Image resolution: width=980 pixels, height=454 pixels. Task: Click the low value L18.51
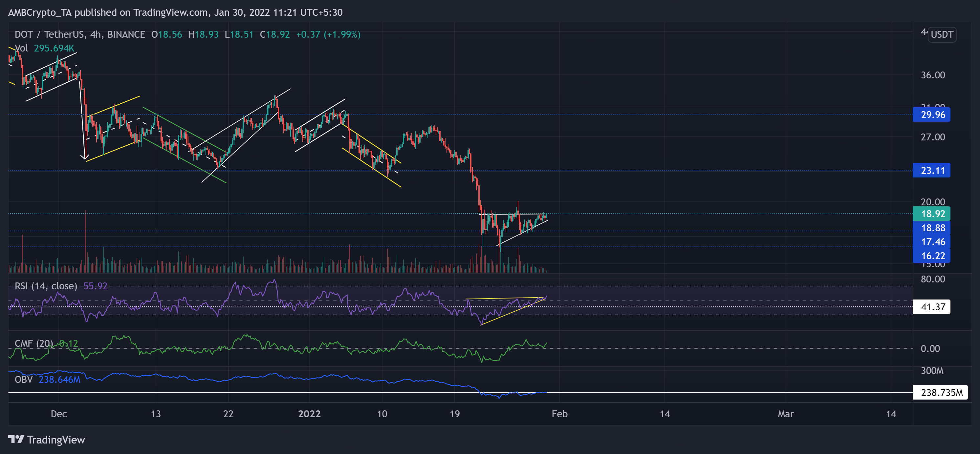click(239, 34)
